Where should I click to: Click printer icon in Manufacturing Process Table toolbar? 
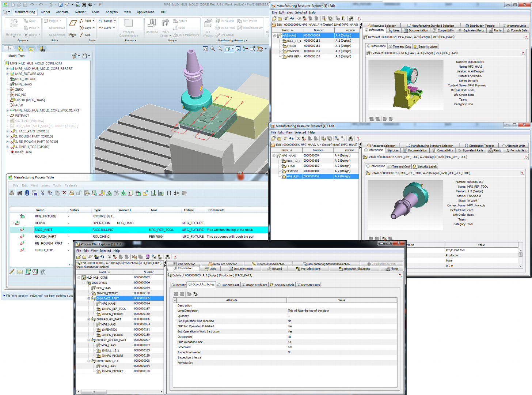12,193
